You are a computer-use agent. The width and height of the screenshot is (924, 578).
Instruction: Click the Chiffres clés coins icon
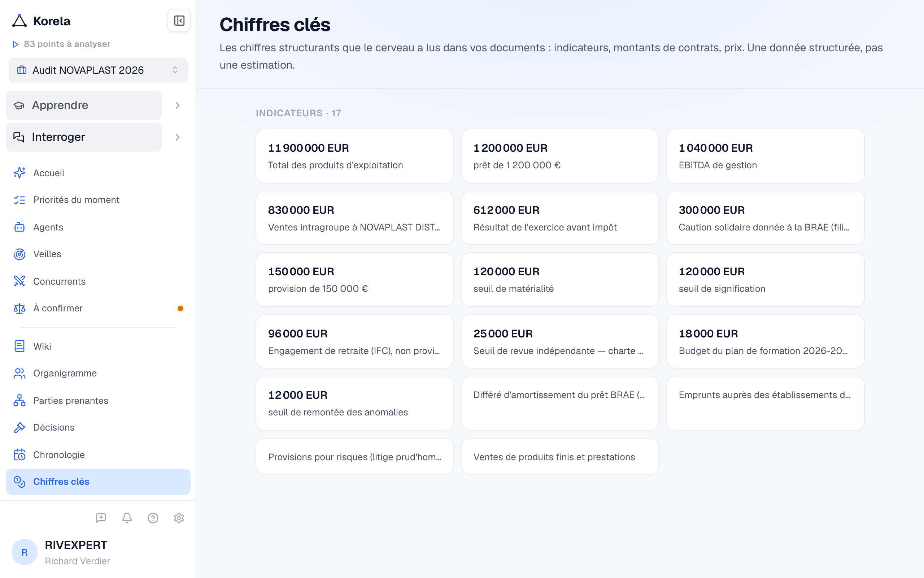coord(19,482)
